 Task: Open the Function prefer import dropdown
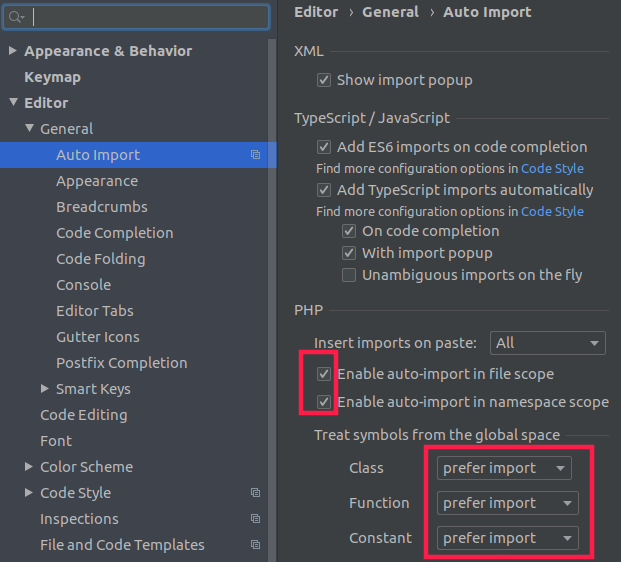[x=508, y=503]
